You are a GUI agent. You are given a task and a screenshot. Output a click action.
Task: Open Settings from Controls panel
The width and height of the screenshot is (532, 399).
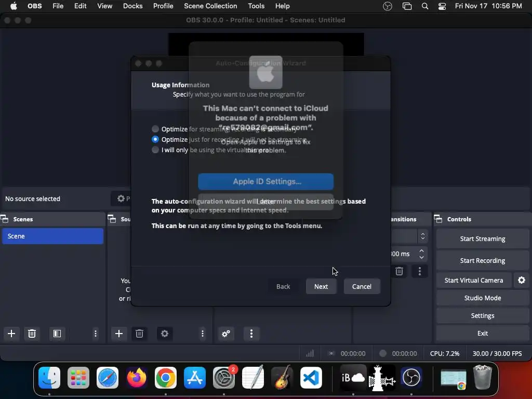click(483, 315)
